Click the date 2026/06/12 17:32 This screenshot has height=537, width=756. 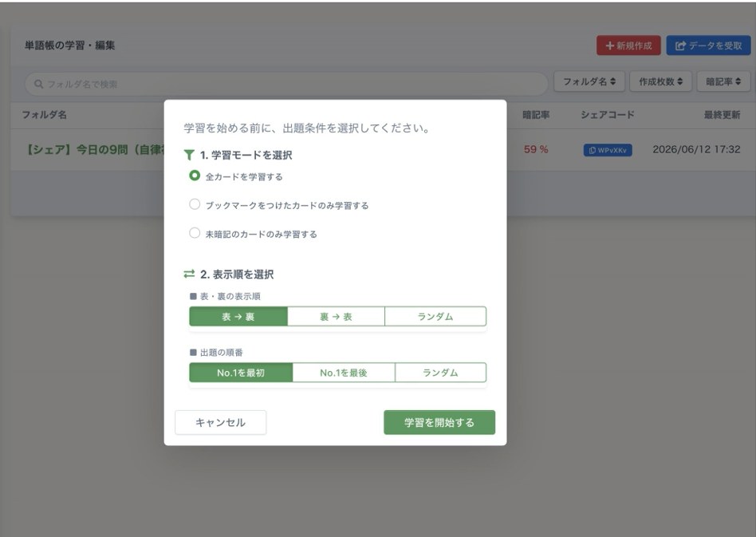point(696,149)
